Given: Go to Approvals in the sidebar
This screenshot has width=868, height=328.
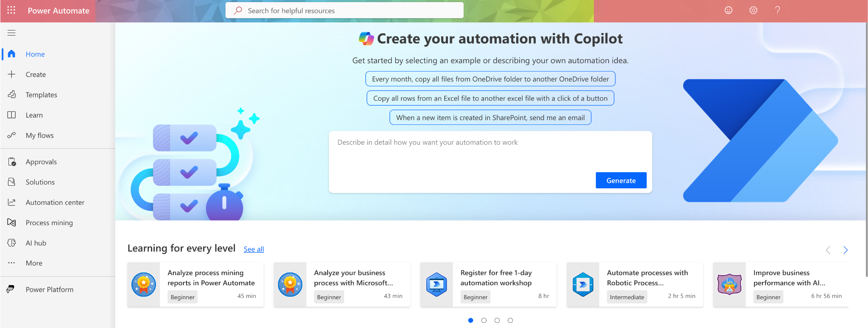Looking at the screenshot, I should click(41, 162).
